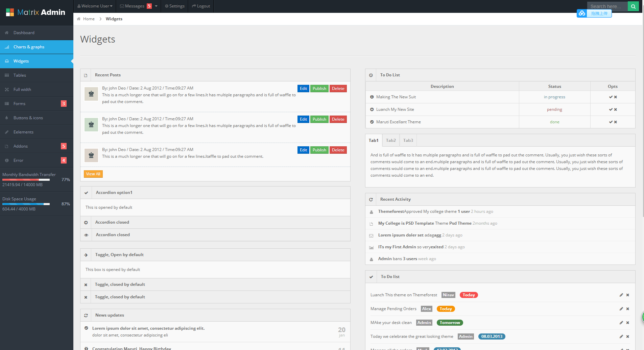Click the in progress status text
This screenshot has width=644, height=350.
[554, 97]
